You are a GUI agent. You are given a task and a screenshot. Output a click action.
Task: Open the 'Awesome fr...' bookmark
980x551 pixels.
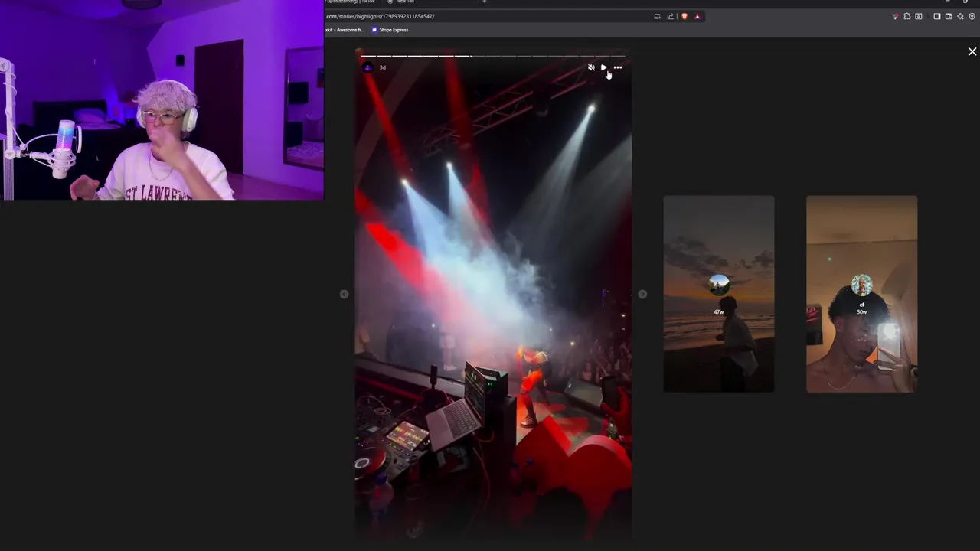pyautogui.click(x=345, y=30)
